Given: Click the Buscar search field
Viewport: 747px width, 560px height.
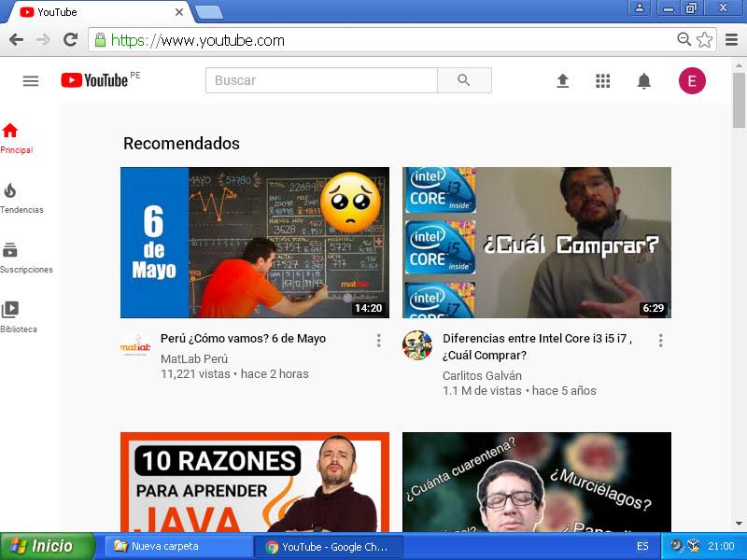Looking at the screenshot, I should [x=321, y=80].
